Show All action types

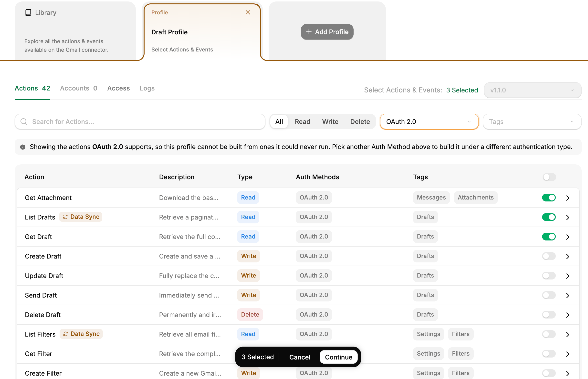click(x=279, y=121)
